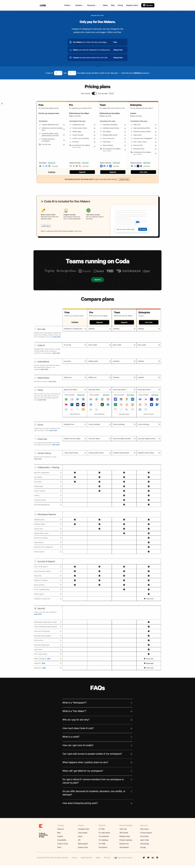Open the LinkedIn icon in the footer
Image resolution: width=195 pixels, height=868 pixels.
pos(153,857)
